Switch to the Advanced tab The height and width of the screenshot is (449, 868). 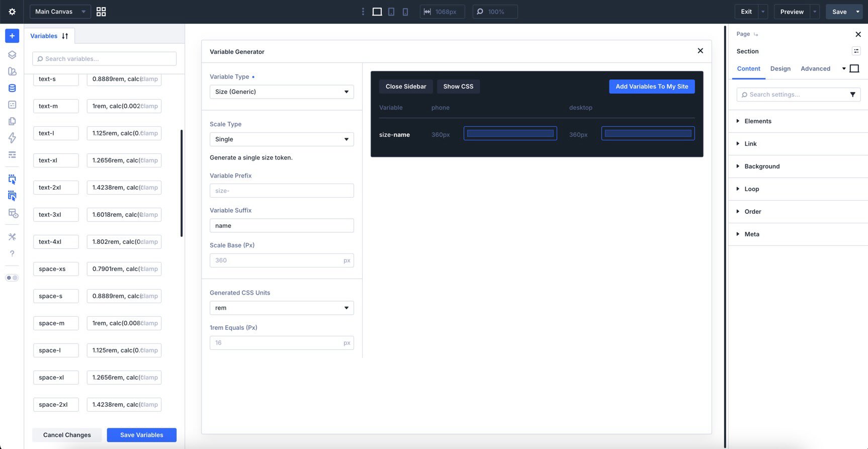tap(815, 68)
